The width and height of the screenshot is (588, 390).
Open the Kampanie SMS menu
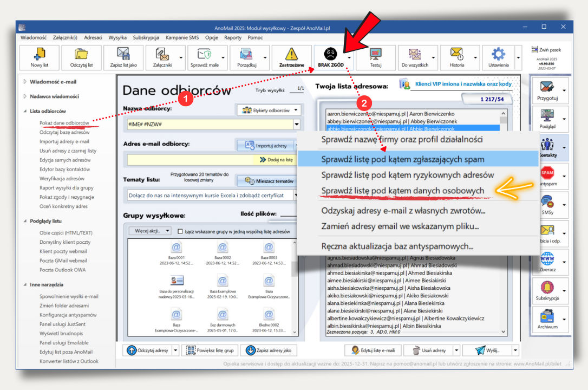[x=182, y=37]
